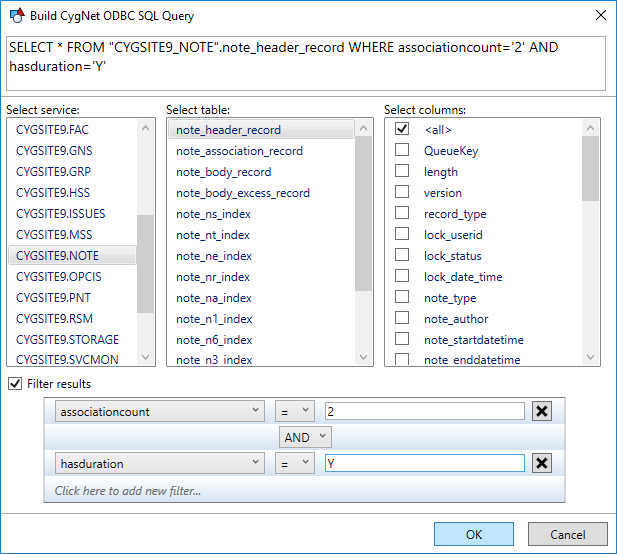Click the table list scrollbar thumb
Image resolution: width=617 pixels, height=554 pixels.
pos(363,214)
